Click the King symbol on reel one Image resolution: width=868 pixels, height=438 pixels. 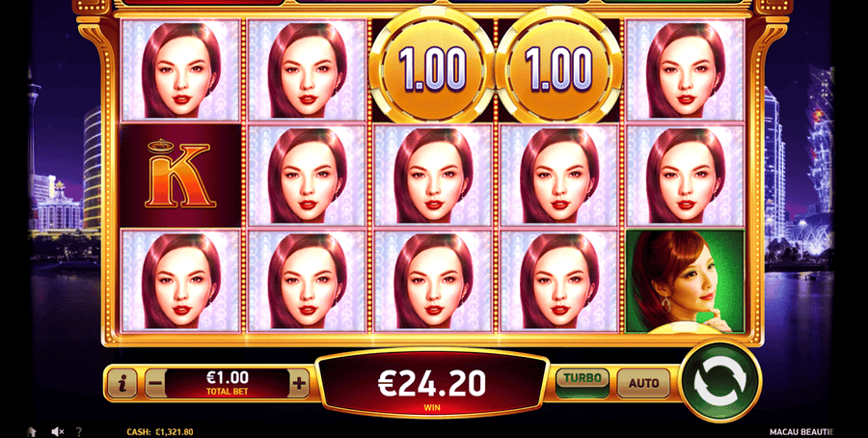tap(180, 176)
